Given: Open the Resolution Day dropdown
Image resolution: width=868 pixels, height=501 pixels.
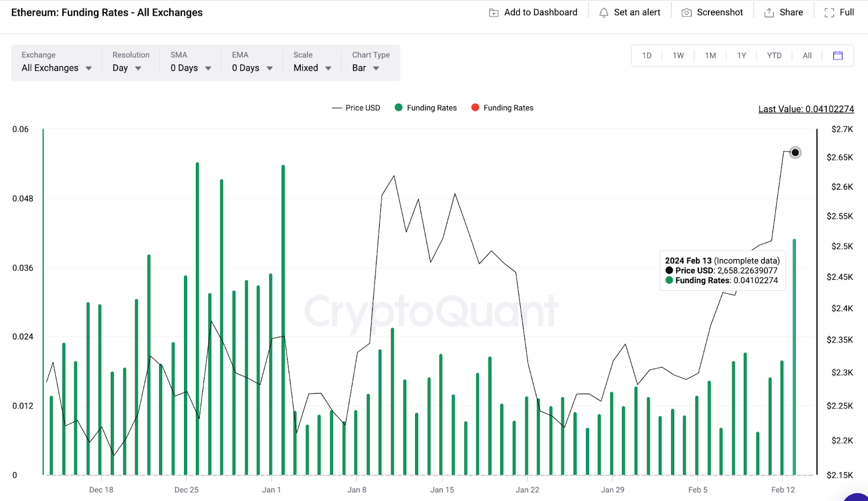Looking at the screenshot, I should [x=126, y=68].
